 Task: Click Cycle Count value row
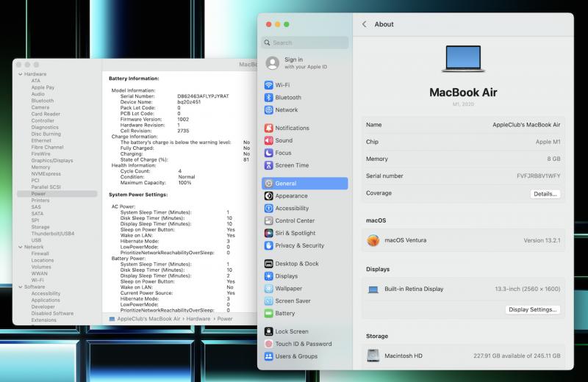click(x=151, y=171)
